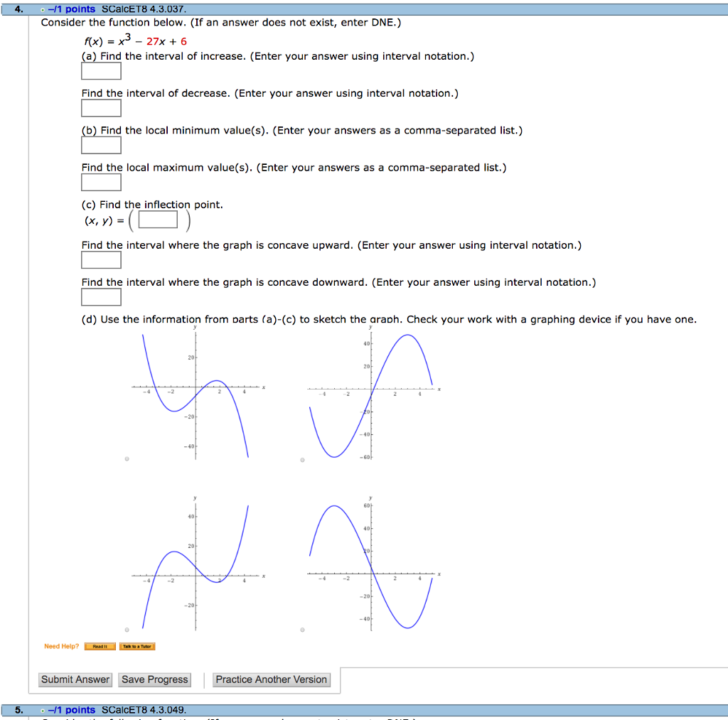
Task: Select the radio button for the bottom-right graph
Action: (301, 628)
